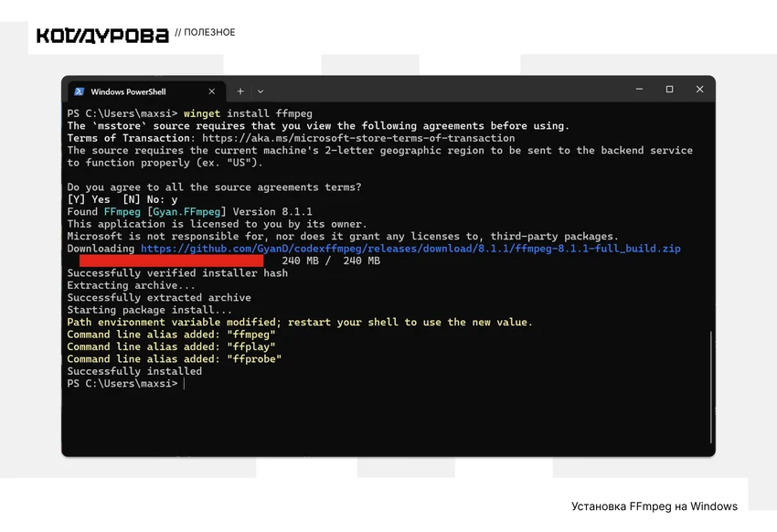Open the microsoft-store-terms-of-transaction URL
Screen dimensions: 777x532
(x=358, y=138)
